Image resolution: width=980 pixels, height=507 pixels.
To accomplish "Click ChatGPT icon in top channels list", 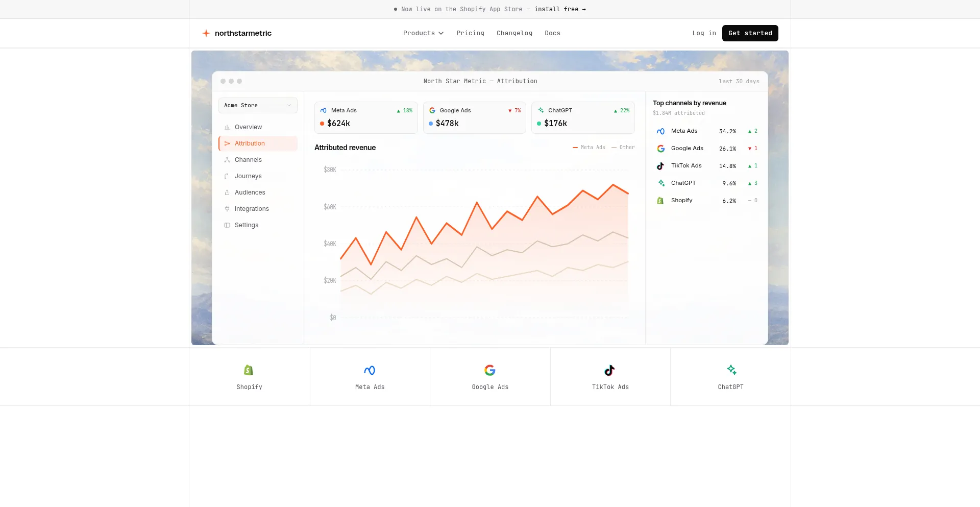I will (x=661, y=183).
